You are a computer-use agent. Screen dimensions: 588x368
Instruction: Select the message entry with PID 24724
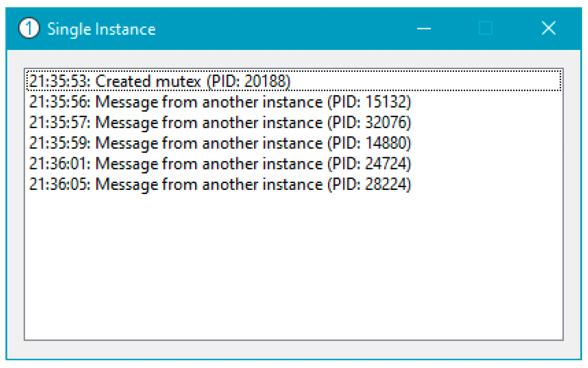(x=294, y=164)
